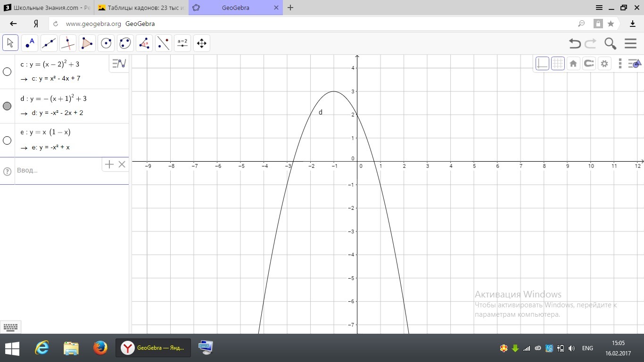Select the Point tool

point(29,43)
